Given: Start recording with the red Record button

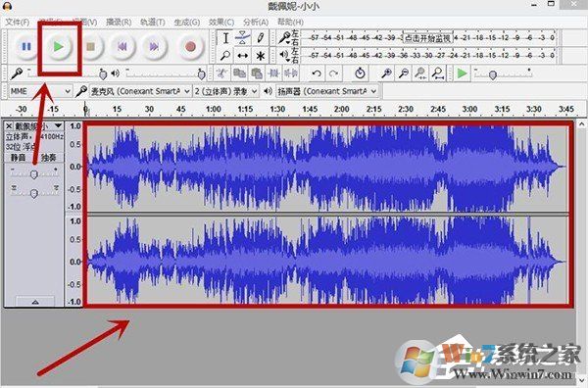Looking at the screenshot, I should (x=190, y=46).
